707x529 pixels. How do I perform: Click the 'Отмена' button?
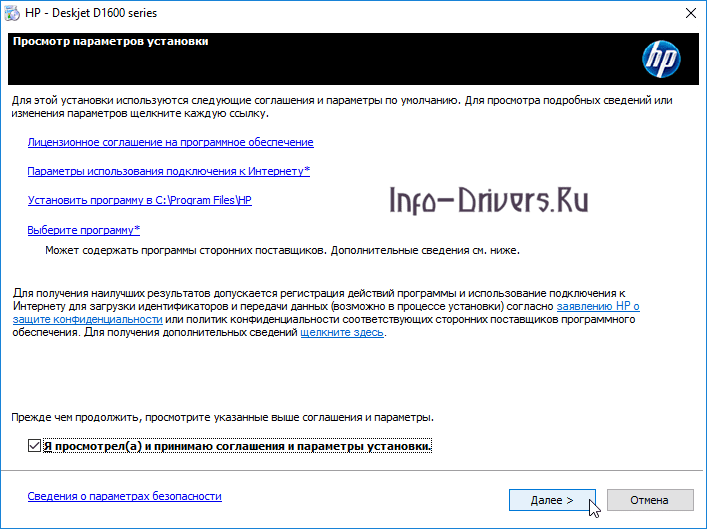click(650, 500)
